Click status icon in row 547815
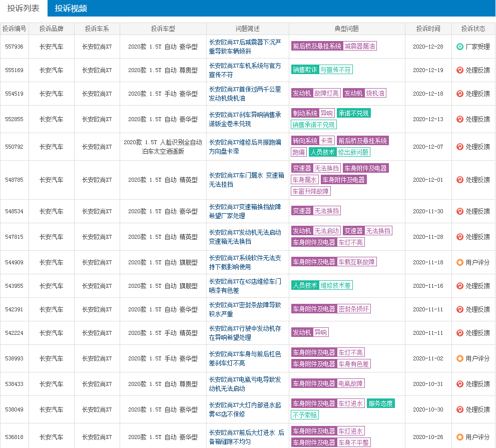This screenshot has width=496, height=448. tap(460, 237)
